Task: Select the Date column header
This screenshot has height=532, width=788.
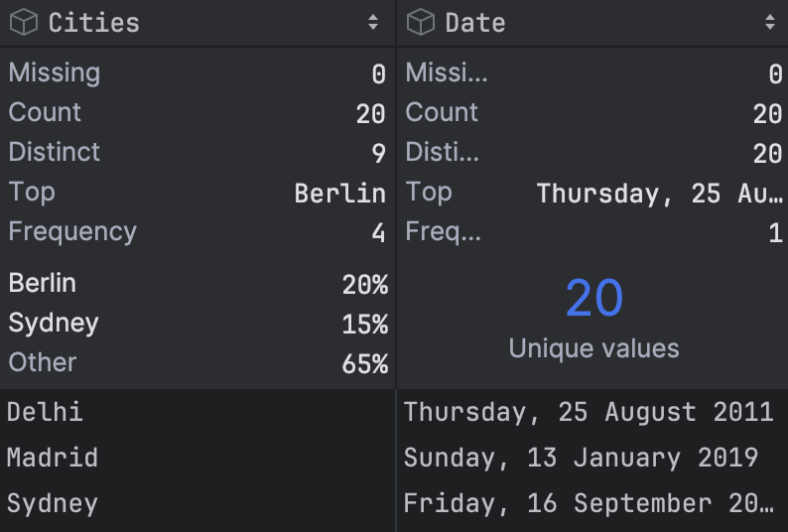Action: click(592, 23)
